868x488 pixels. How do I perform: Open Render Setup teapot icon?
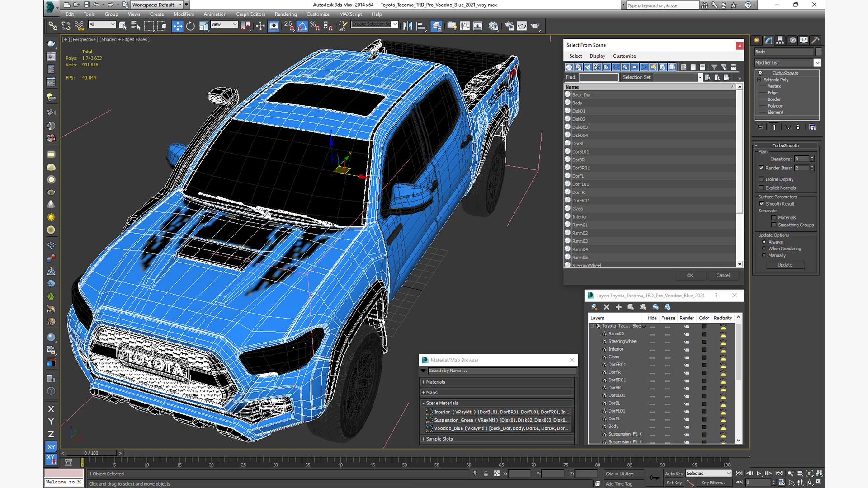[509, 26]
